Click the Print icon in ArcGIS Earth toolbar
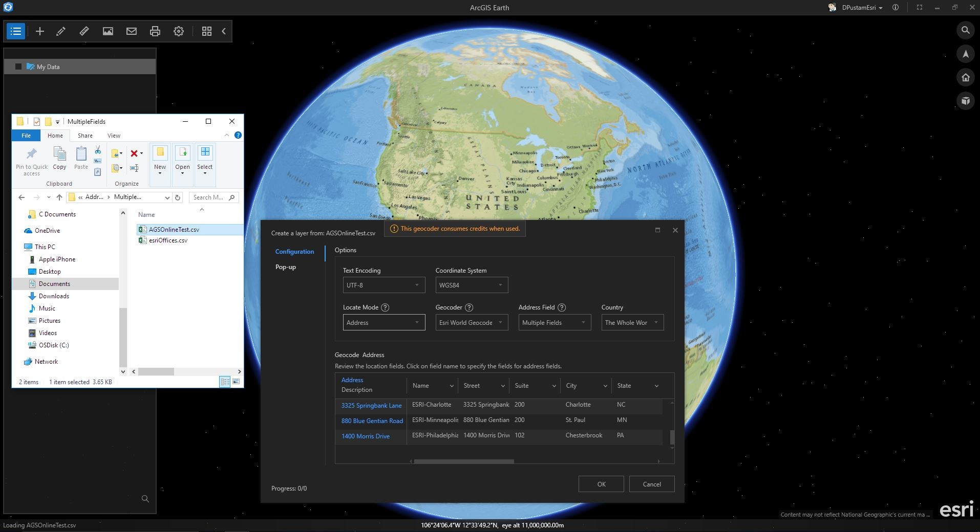The height and width of the screenshot is (532, 980). point(155,31)
